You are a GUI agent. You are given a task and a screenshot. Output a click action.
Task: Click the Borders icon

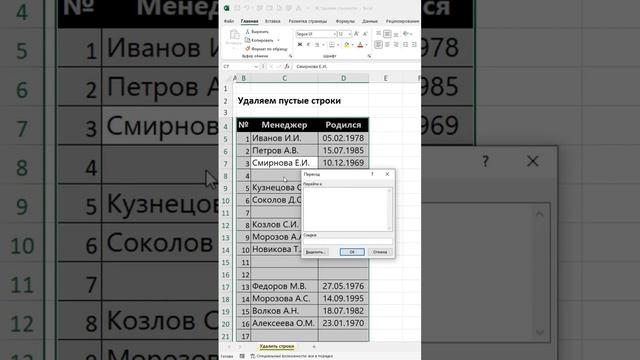click(332, 45)
